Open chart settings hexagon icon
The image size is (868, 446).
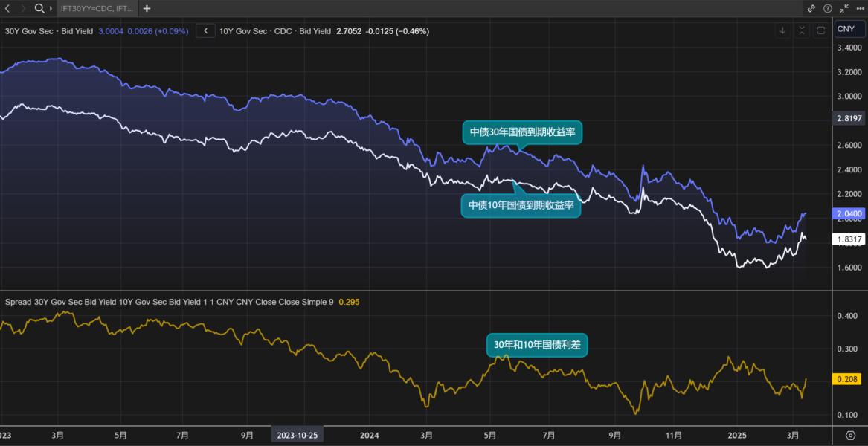coord(850,435)
